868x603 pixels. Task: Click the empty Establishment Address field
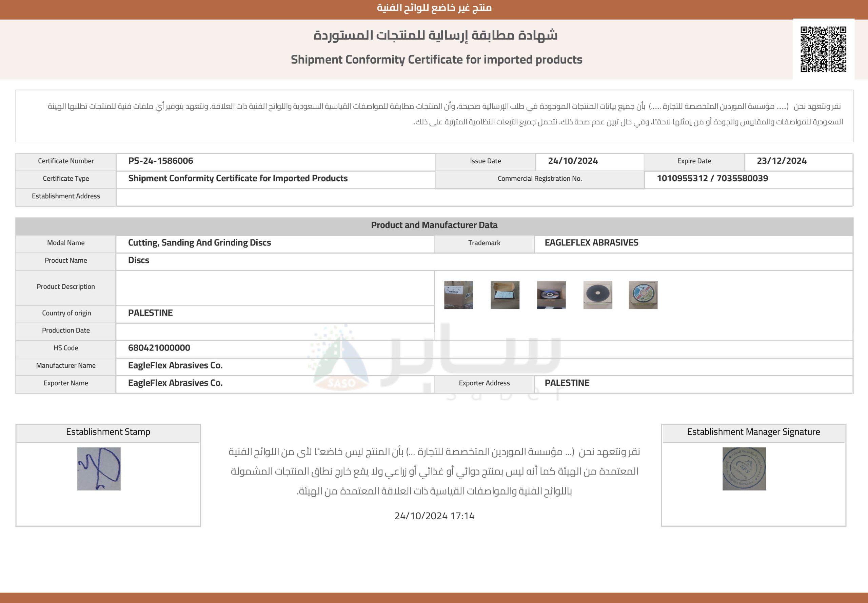tap(484, 197)
